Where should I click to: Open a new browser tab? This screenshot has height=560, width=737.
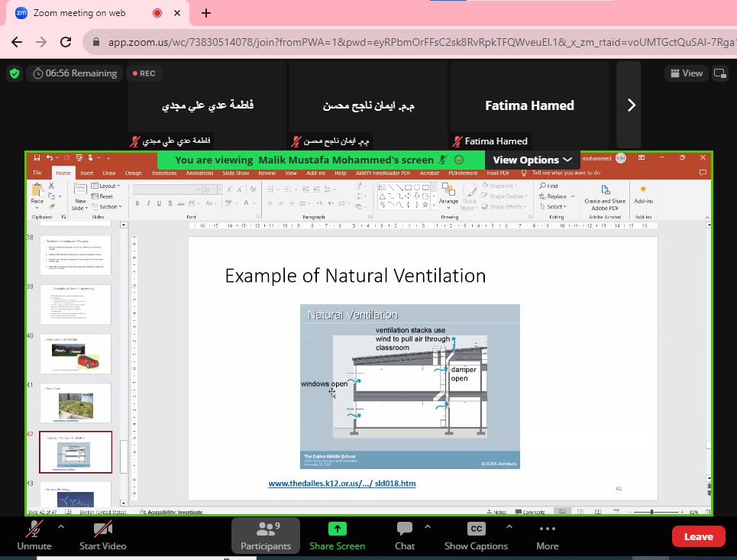click(x=205, y=13)
